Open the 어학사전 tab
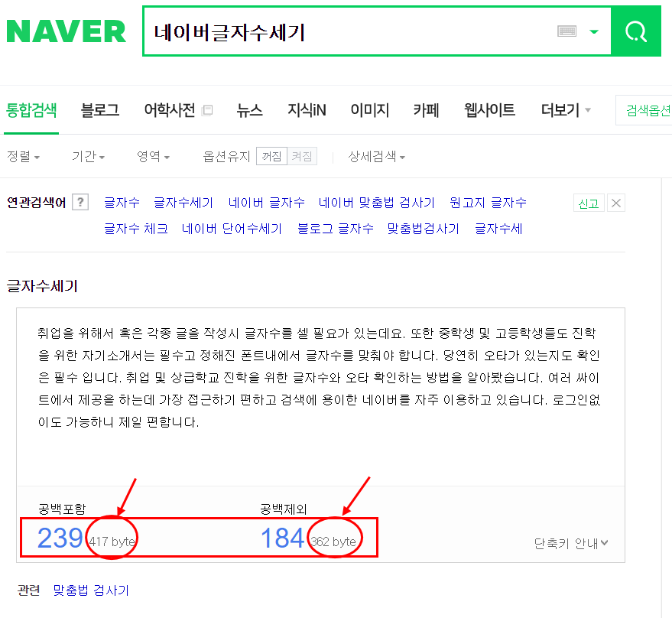 [170, 110]
